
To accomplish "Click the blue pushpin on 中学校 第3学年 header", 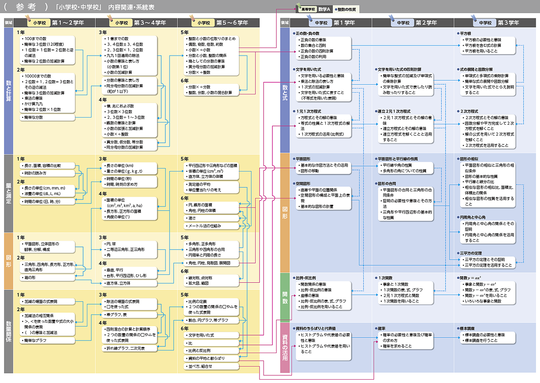I will click(474, 18).
